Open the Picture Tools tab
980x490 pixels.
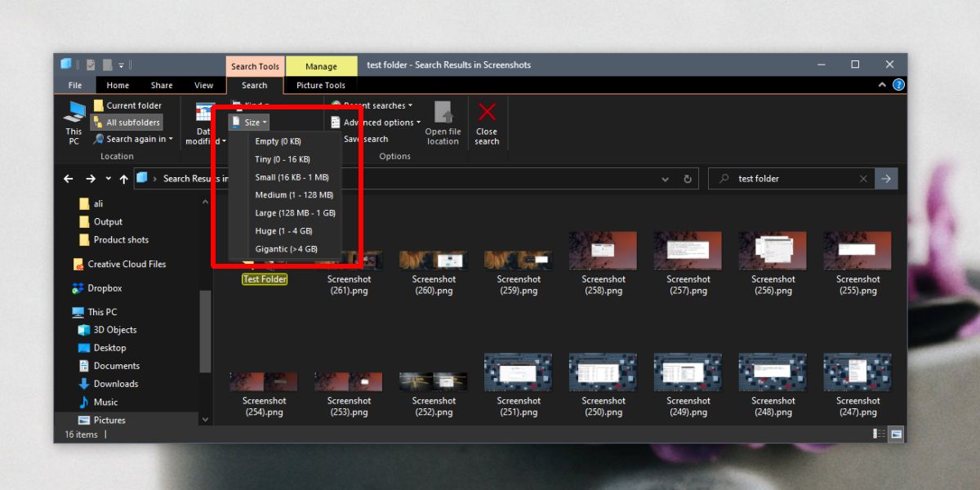pos(321,85)
